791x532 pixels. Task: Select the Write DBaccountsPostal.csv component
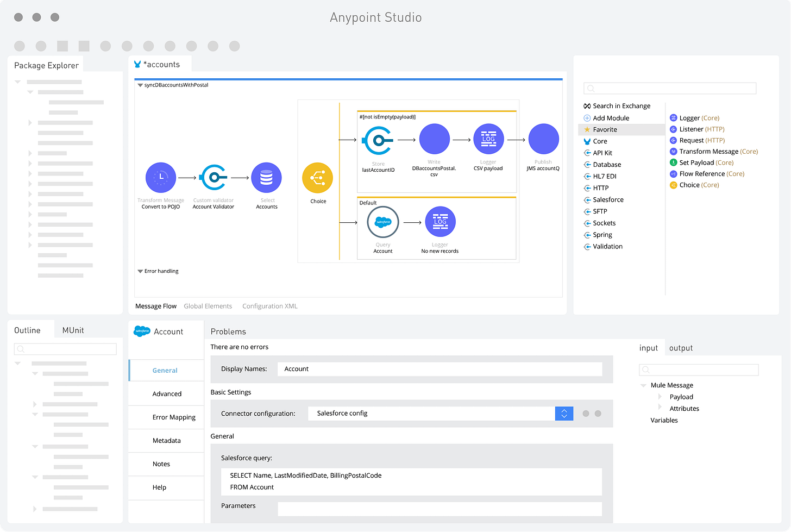[x=434, y=139]
